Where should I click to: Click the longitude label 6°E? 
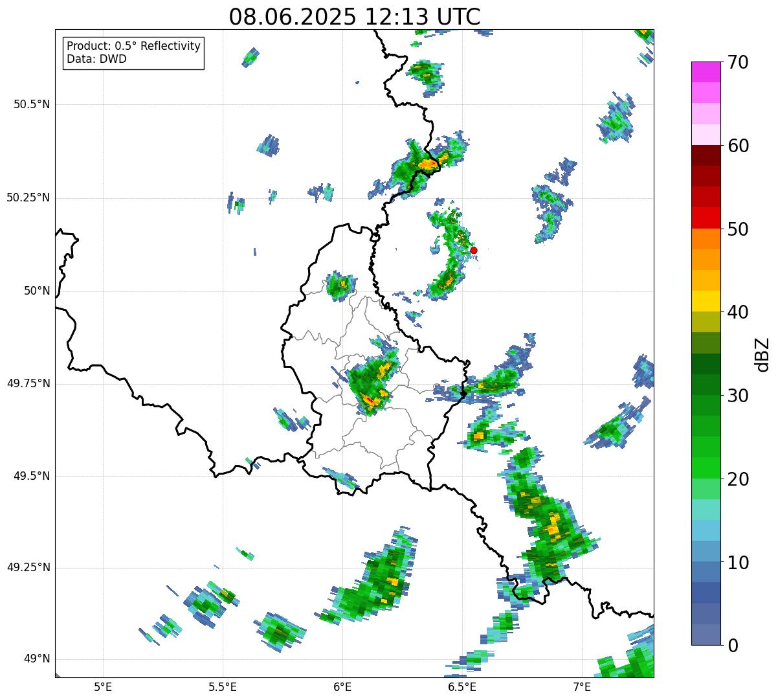(342, 686)
